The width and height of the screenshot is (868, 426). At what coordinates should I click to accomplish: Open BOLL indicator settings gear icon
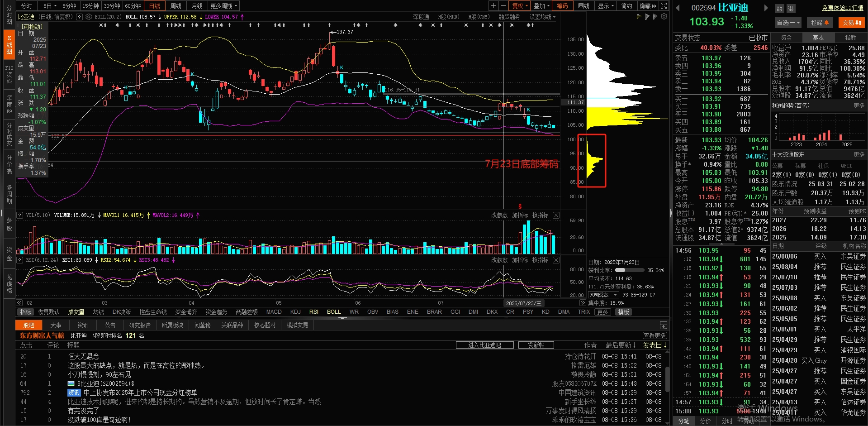(89, 17)
